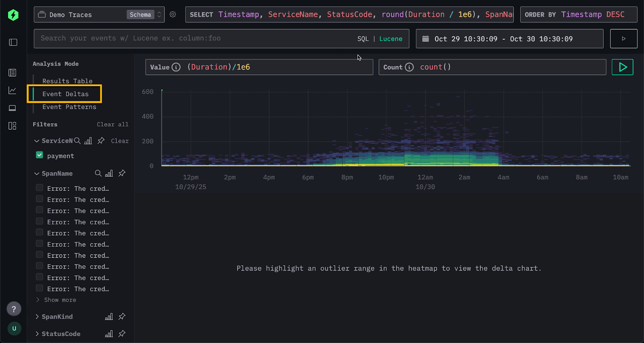Open the dashboards icon in left sidebar
Screen dimensions: 644x343
click(12, 126)
